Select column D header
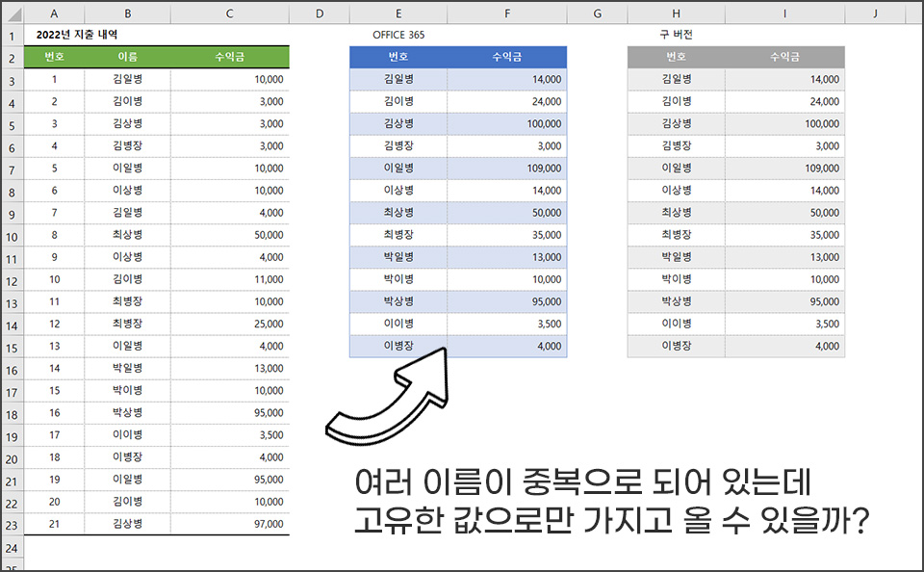 click(x=320, y=13)
